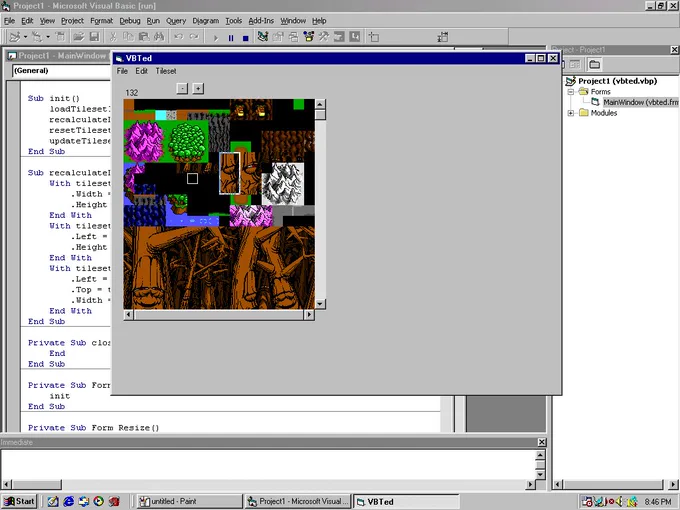
Task: Open the Properties Window toolbar icon
Action: (278, 37)
